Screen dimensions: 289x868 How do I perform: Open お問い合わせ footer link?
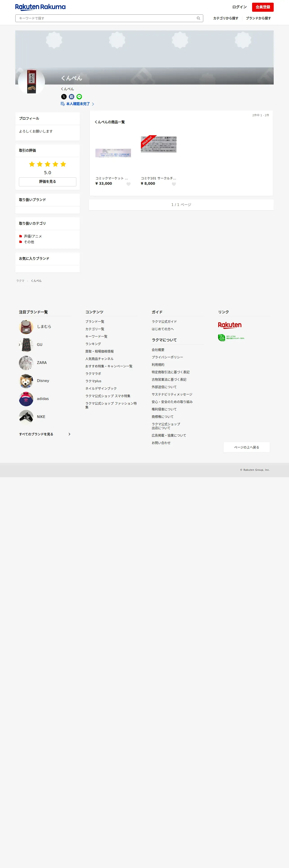tap(161, 443)
